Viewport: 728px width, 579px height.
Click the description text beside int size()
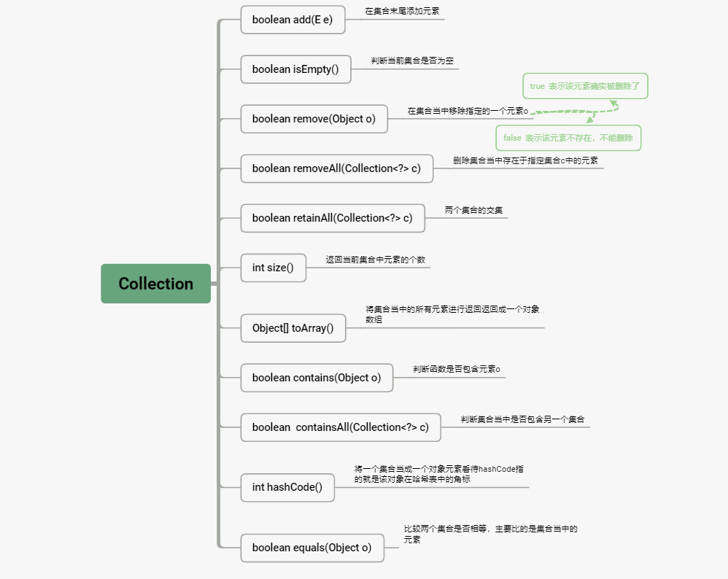point(375,260)
